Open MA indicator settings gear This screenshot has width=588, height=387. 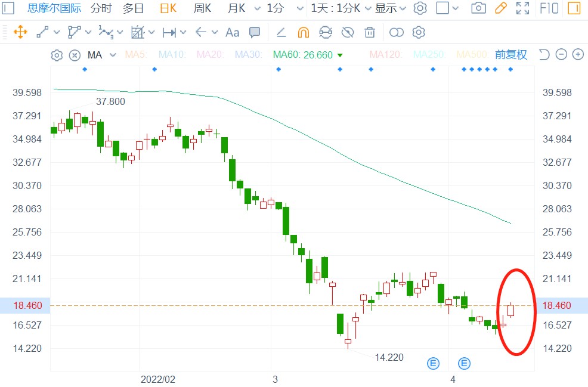(x=57, y=55)
